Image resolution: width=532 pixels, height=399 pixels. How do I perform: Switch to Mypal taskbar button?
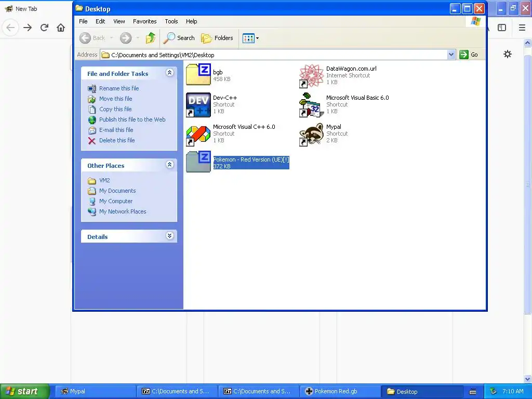(95, 391)
